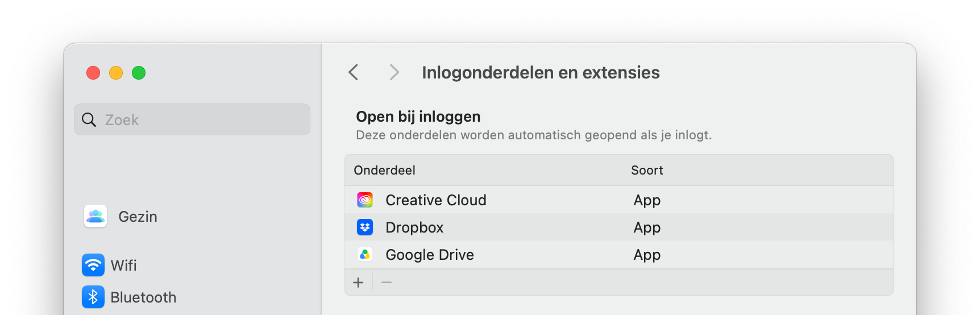Select Bluetooth label in the sidebar
This screenshot has height=315, width=980.
coord(143,297)
